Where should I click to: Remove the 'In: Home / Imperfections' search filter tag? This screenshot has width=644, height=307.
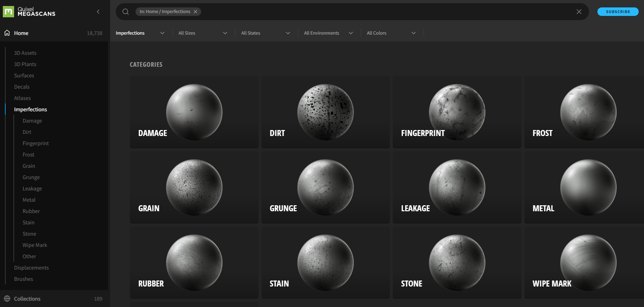[195, 12]
